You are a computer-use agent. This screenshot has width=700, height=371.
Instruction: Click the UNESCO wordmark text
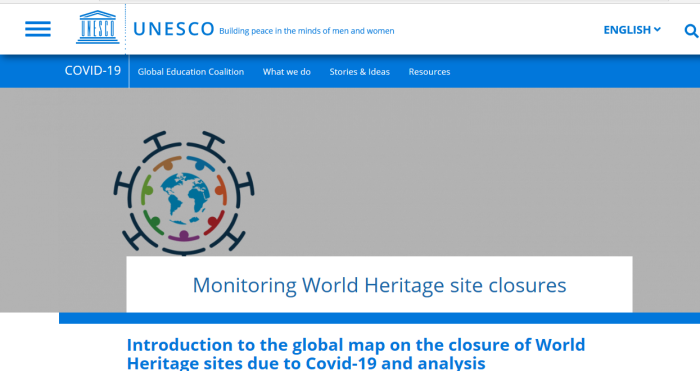(x=174, y=29)
